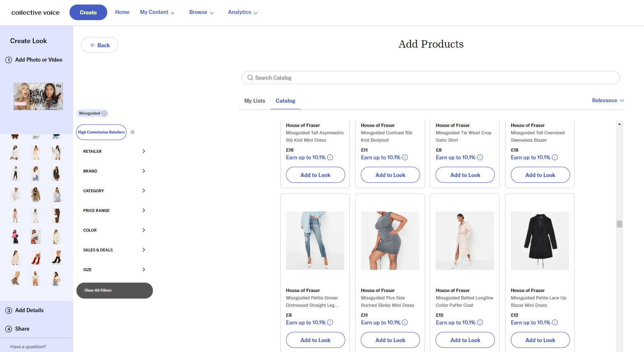Expand the Retailer filter section
The height and width of the screenshot is (352, 644).
(x=114, y=151)
